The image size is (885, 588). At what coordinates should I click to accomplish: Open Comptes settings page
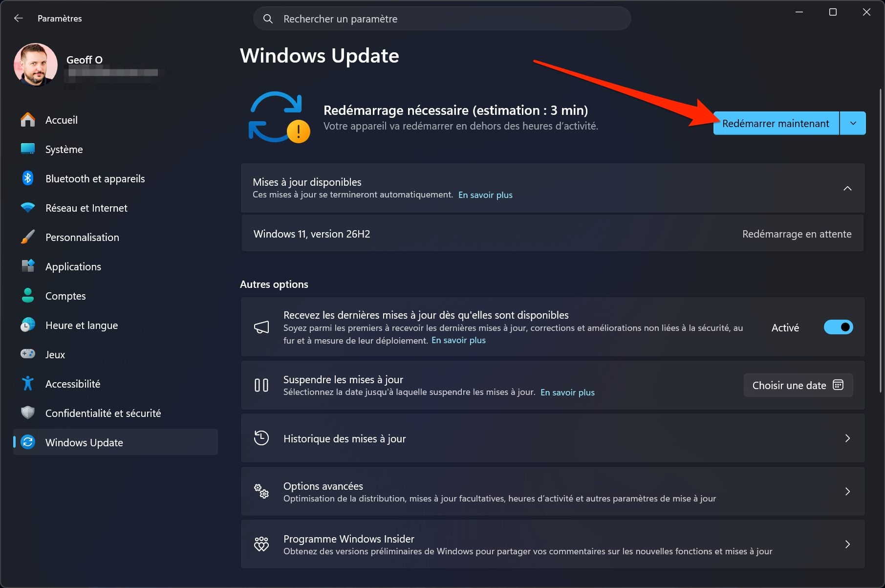(115, 296)
